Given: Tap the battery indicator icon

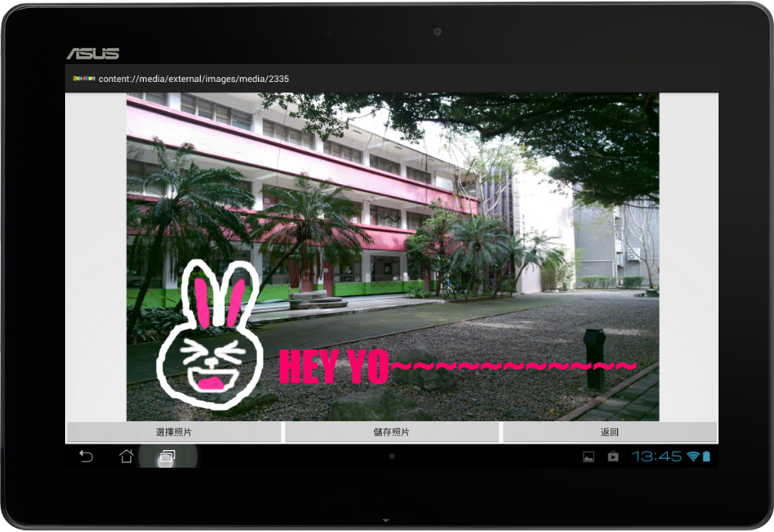Looking at the screenshot, I should point(706,456).
